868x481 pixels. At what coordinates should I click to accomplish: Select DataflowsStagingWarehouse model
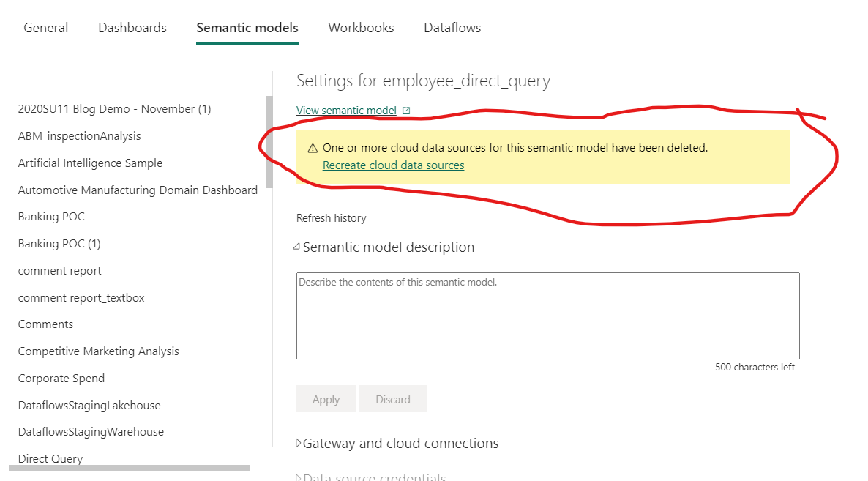pos(91,432)
